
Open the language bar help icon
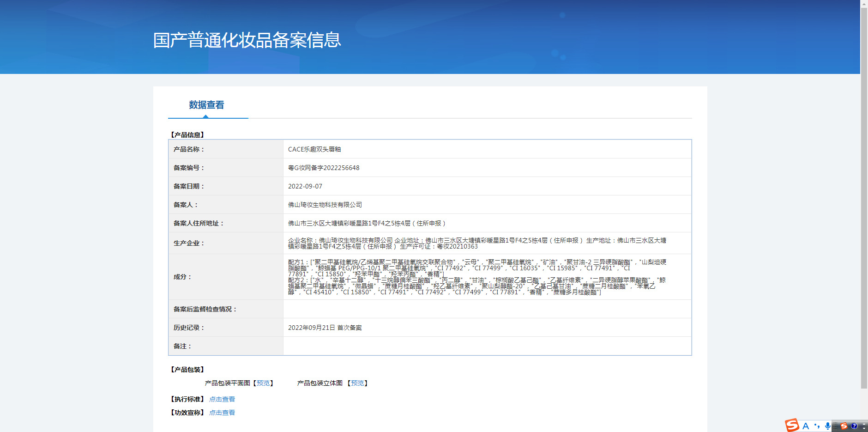pos(854,426)
